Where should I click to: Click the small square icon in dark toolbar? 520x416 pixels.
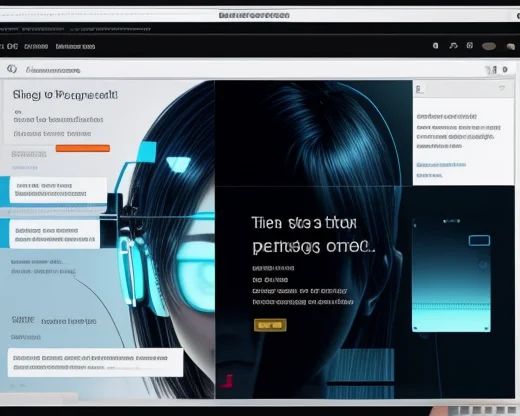pos(435,46)
